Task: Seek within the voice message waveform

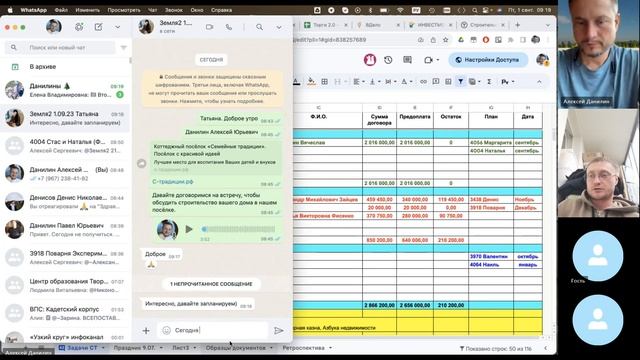Action: (238, 229)
